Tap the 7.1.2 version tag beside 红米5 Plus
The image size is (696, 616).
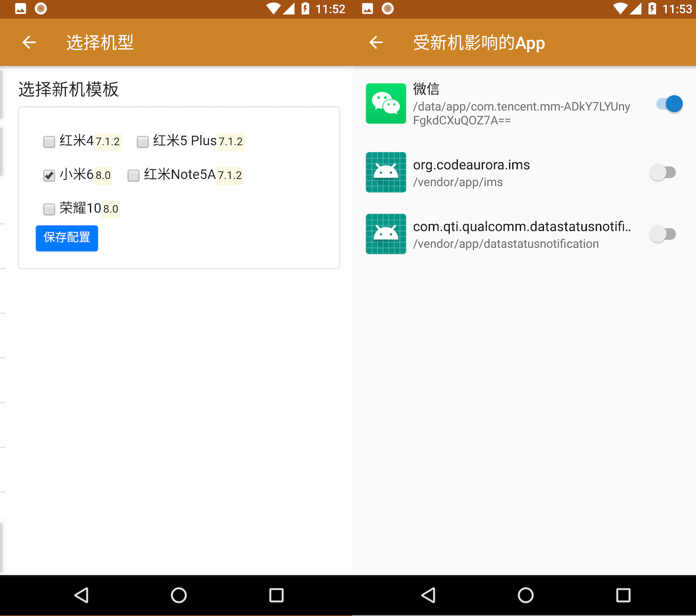tap(231, 142)
